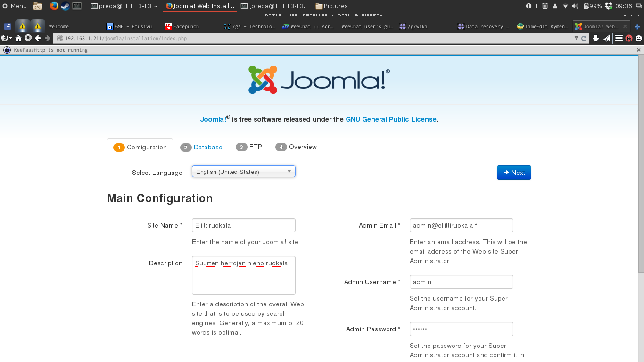The height and width of the screenshot is (362, 644).
Task: Open the Select Language dropdown
Action: click(x=244, y=172)
